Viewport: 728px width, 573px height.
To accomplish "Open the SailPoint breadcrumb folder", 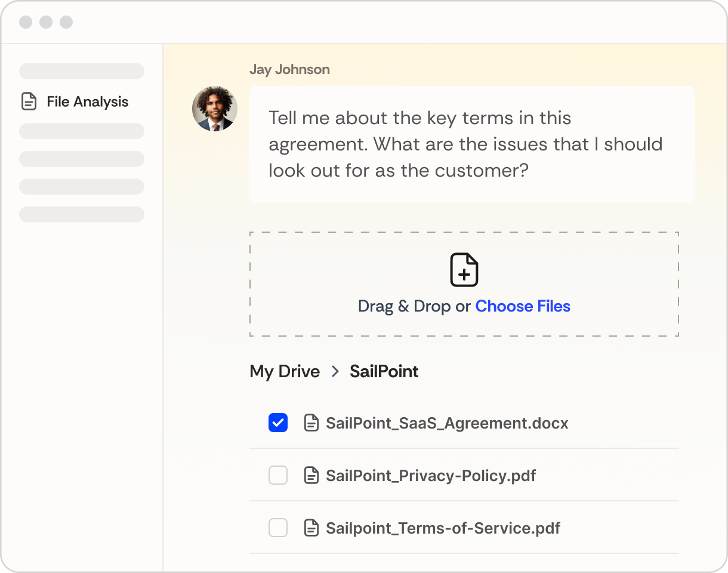I will [x=384, y=371].
